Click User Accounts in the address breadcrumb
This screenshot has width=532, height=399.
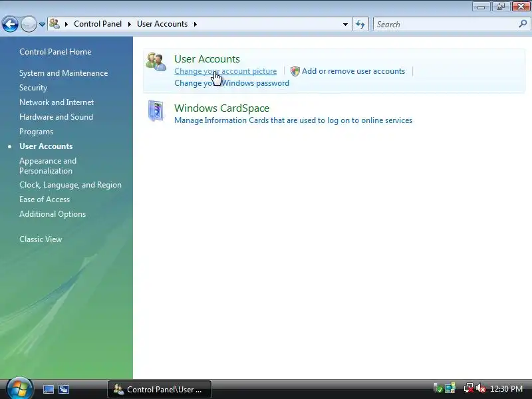tap(162, 24)
